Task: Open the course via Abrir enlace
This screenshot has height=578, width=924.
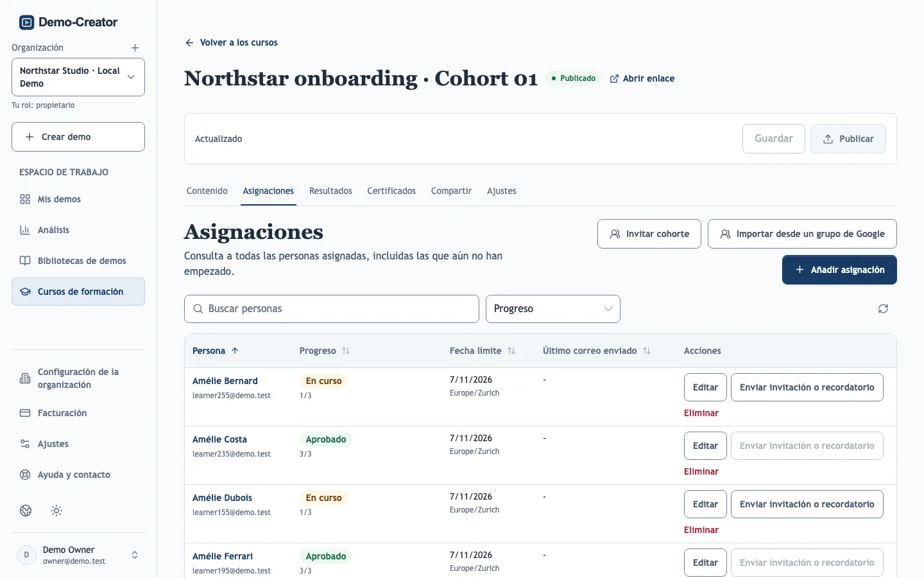Action: tap(642, 78)
